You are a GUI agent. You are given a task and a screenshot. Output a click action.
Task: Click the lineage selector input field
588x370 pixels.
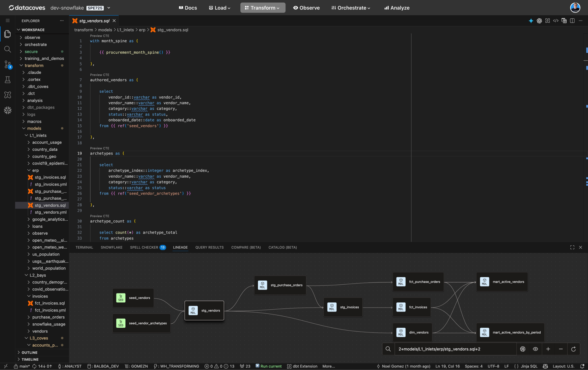[456, 349]
